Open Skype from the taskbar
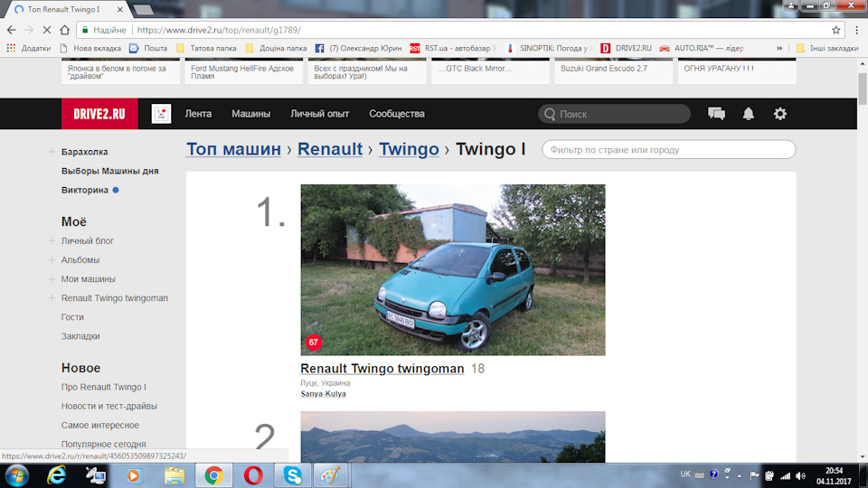 pos(292,476)
